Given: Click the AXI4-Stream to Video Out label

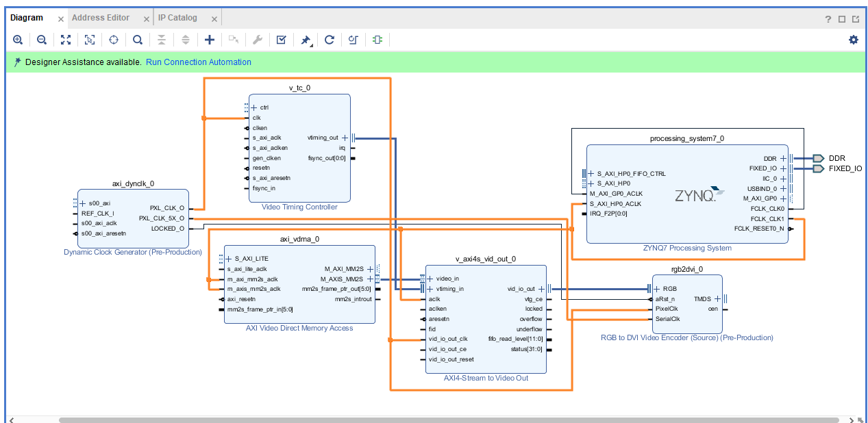Looking at the screenshot, I should click(486, 378).
